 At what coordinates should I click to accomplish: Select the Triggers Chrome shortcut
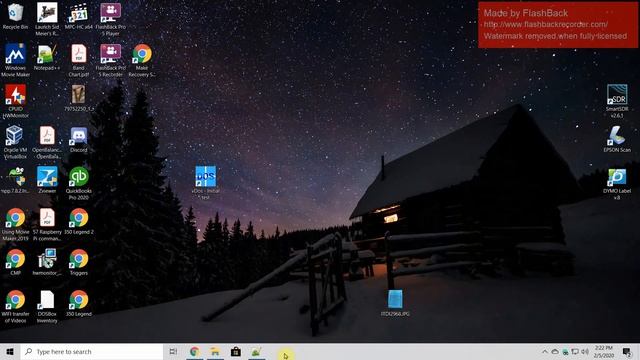coord(78,262)
